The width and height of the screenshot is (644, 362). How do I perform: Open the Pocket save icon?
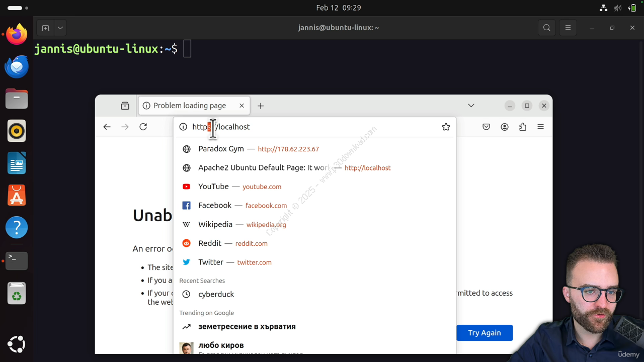click(486, 127)
